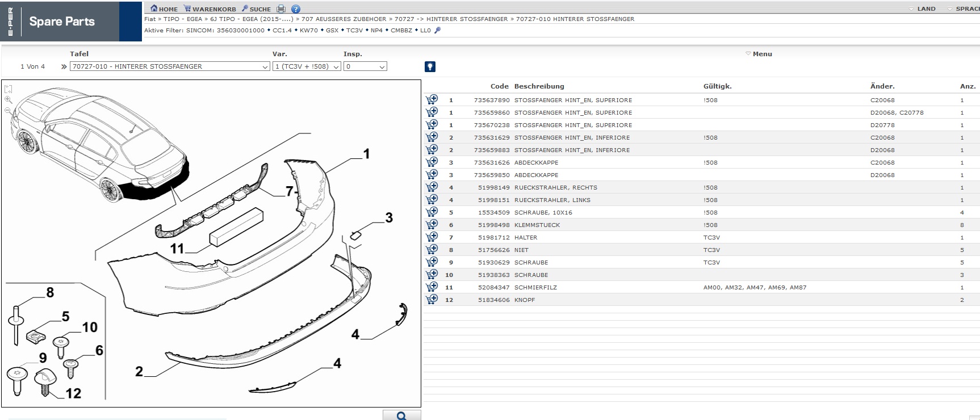Click the lightbulb hint icon
Viewport: 980px width, 420px height.
[x=430, y=66]
